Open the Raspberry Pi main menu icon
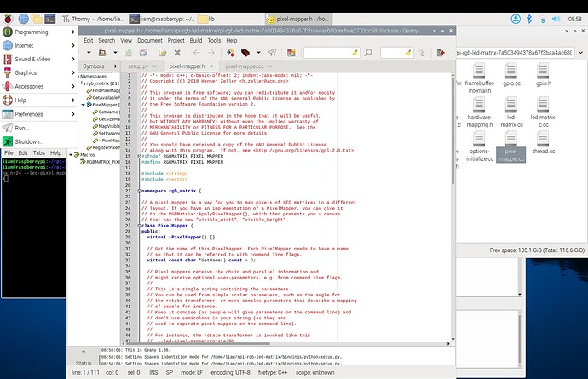This screenshot has height=379, width=588. pos(9,19)
